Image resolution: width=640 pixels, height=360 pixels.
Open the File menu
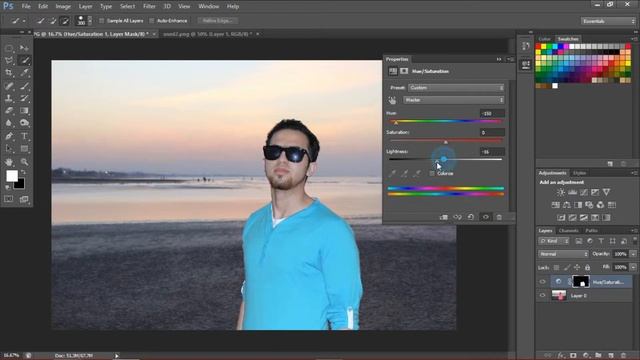coord(26,7)
